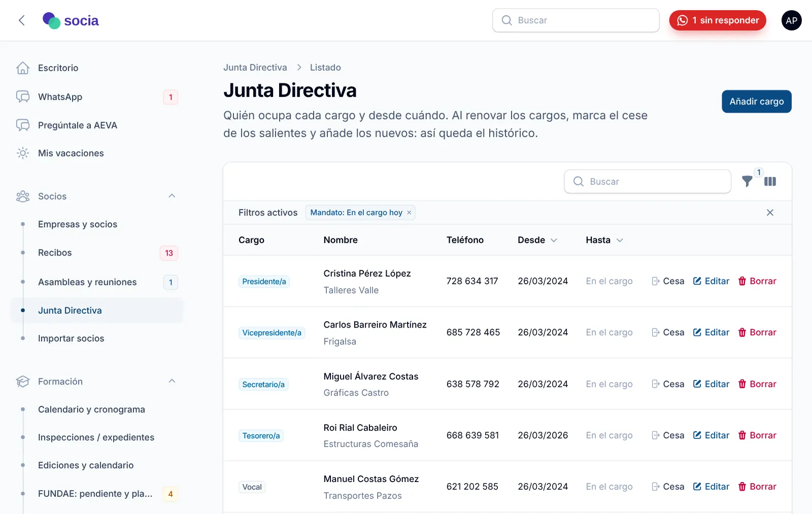Edit Cristina Pérez López's row

[x=711, y=281]
